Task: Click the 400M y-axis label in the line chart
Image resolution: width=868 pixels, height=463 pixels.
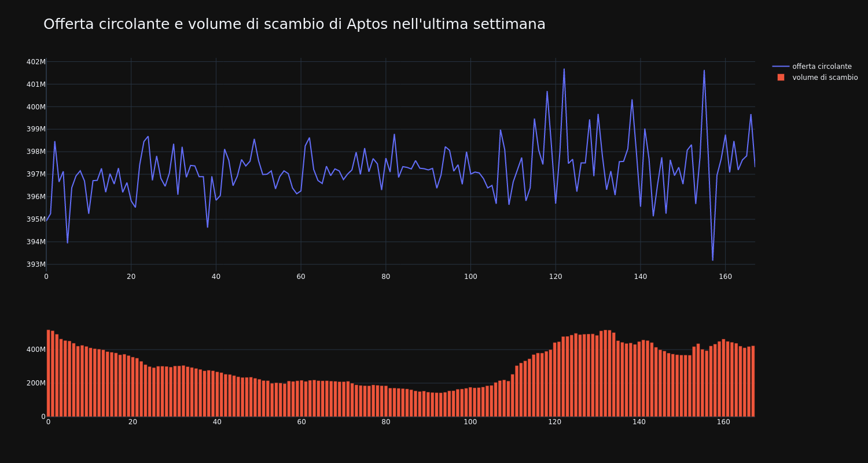Action: pyautogui.click(x=36, y=107)
